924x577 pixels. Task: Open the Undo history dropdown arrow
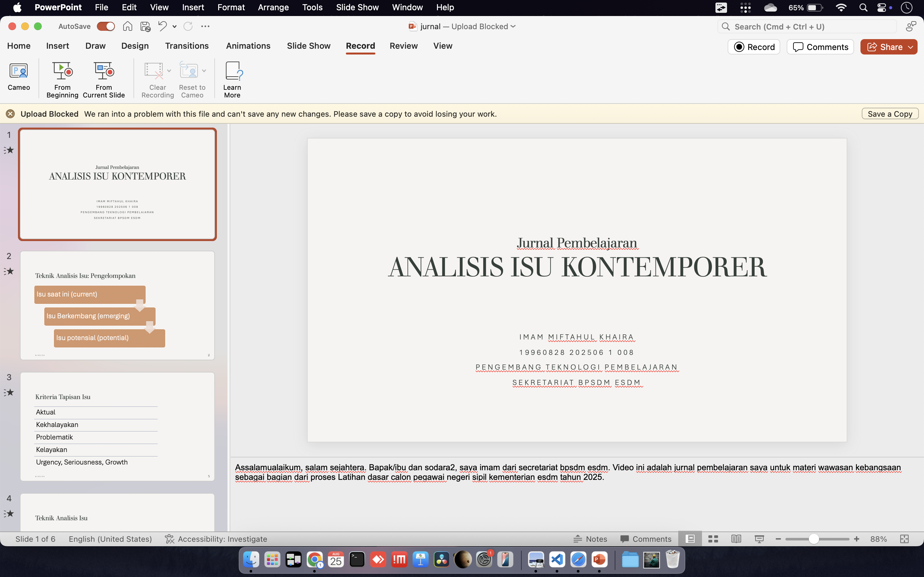click(175, 27)
